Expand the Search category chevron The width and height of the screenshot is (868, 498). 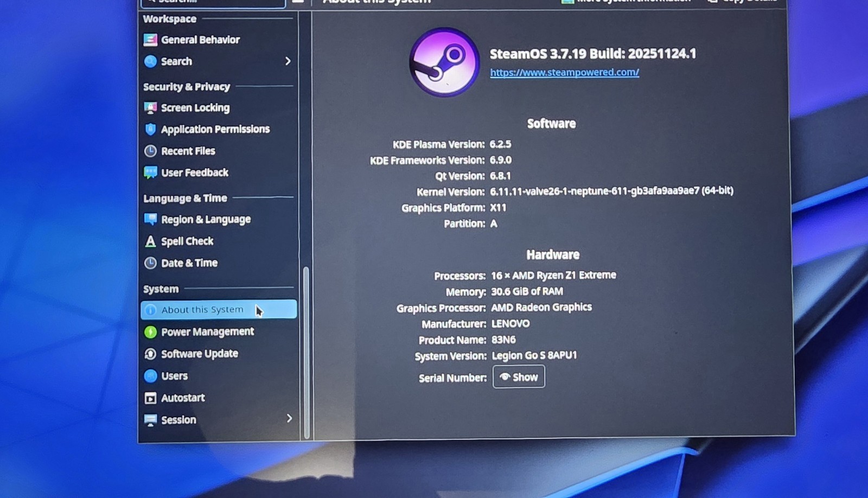288,61
